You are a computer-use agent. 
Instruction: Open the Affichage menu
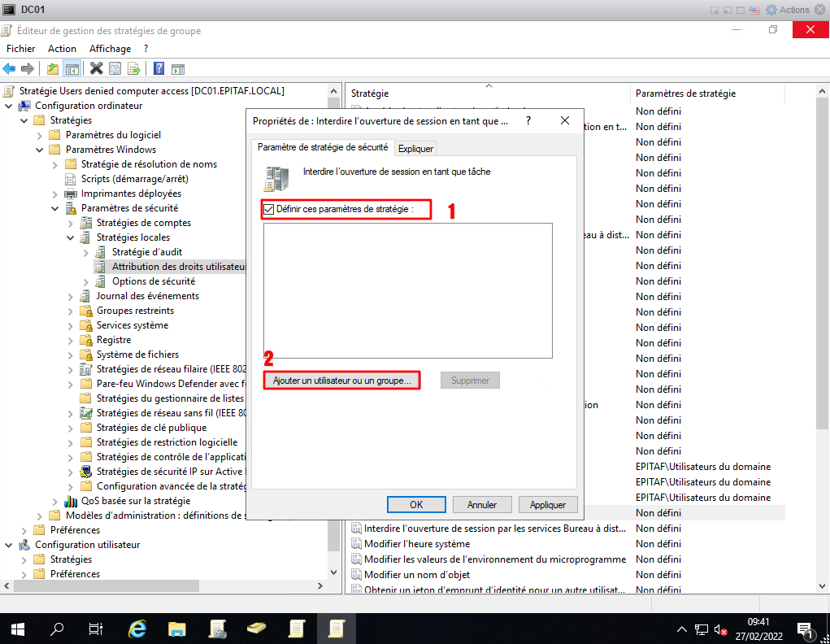(110, 49)
